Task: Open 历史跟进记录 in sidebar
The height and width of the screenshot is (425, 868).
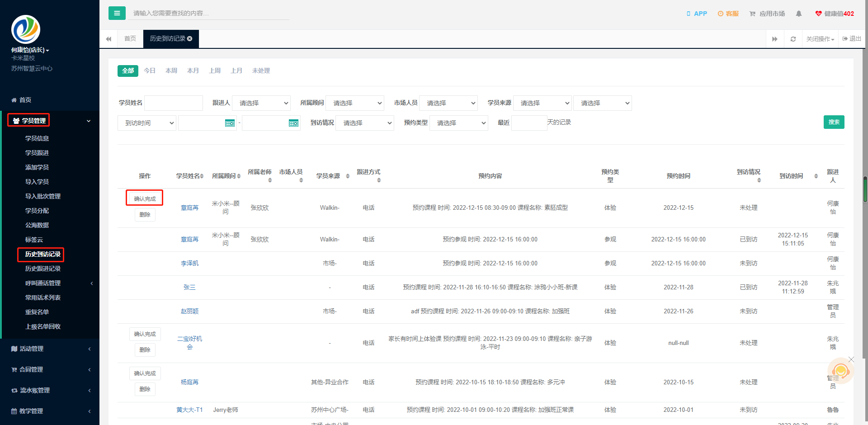Action: pyautogui.click(x=43, y=269)
